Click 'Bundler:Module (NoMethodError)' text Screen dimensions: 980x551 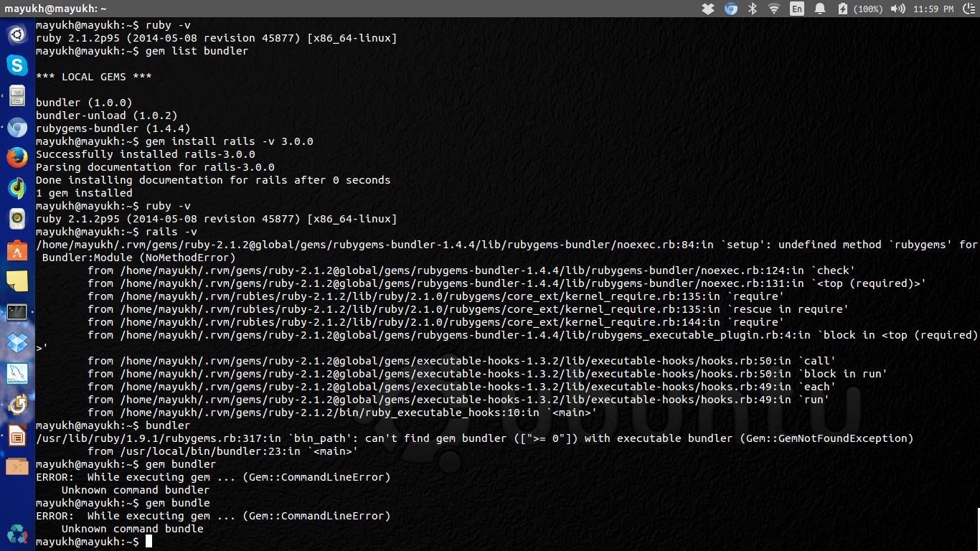(x=139, y=258)
